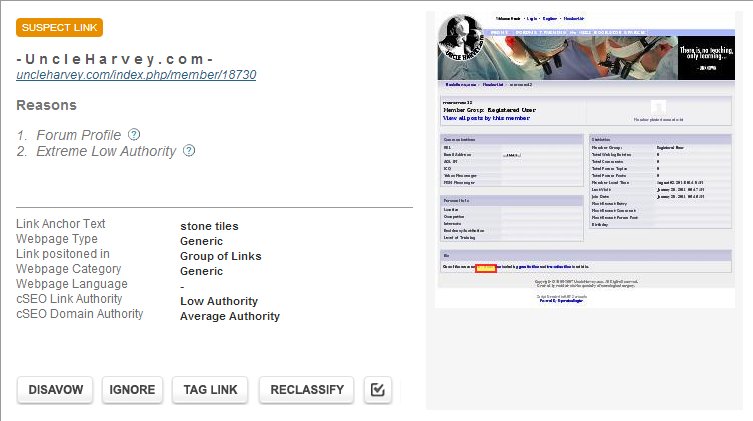The height and width of the screenshot is (421, 753).
Task: Click the 'stone tiles' anchor text value
Action: pyautogui.click(x=209, y=226)
